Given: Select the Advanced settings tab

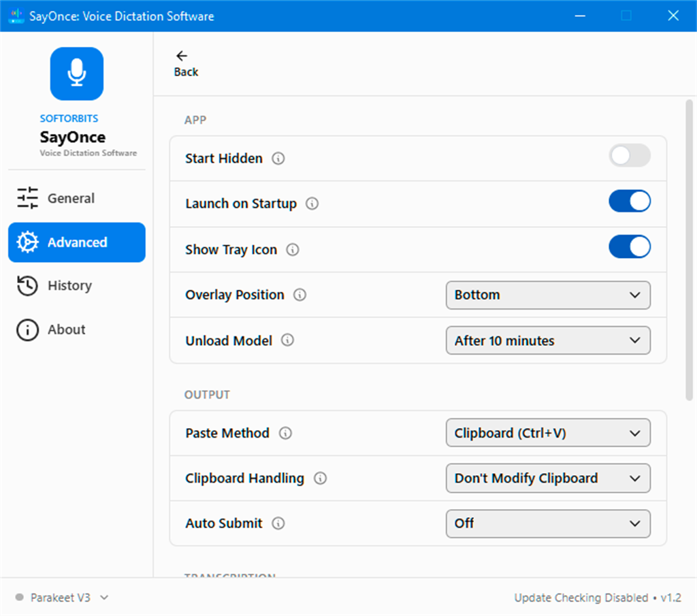Looking at the screenshot, I should click(x=76, y=242).
